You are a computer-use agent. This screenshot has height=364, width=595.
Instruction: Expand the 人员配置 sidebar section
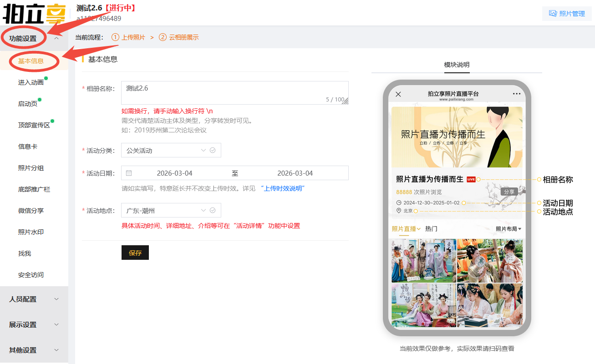34,299
